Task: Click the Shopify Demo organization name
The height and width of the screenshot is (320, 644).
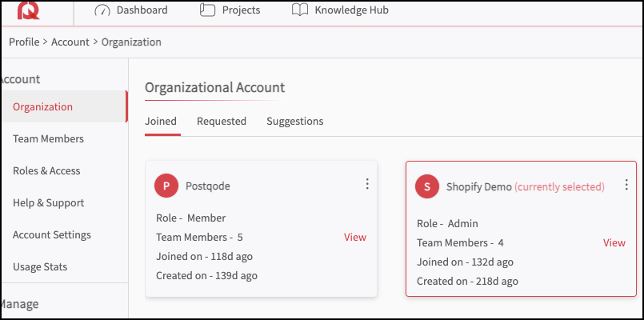Action: [x=479, y=187]
